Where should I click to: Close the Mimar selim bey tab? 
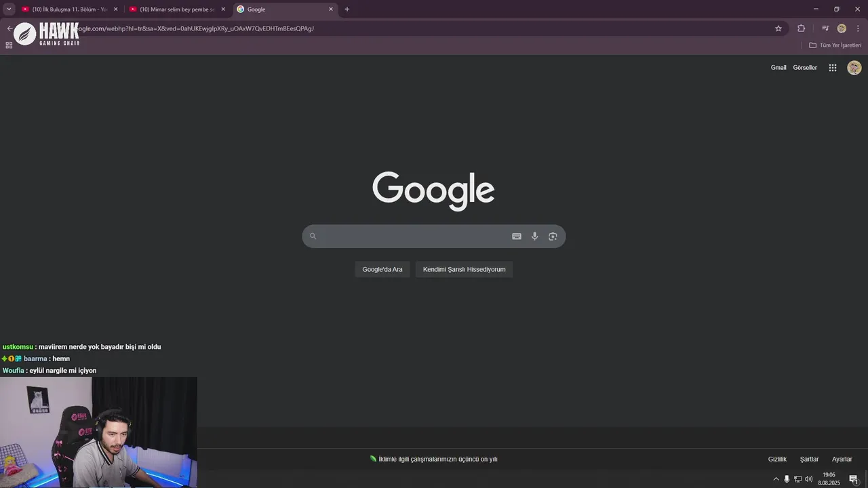click(223, 9)
